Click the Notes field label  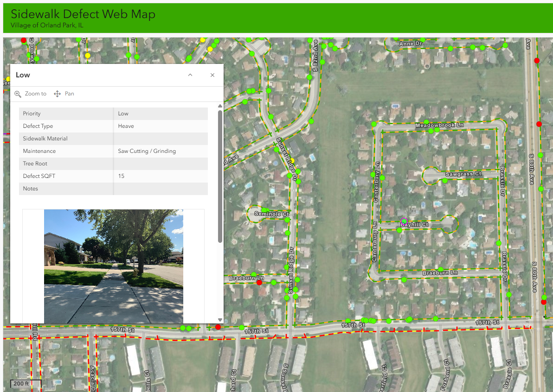tap(30, 189)
